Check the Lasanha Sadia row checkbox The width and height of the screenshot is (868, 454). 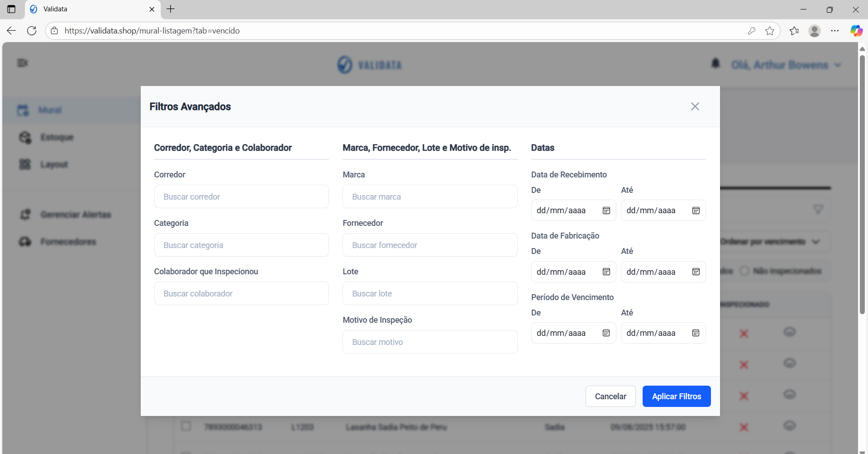click(186, 426)
